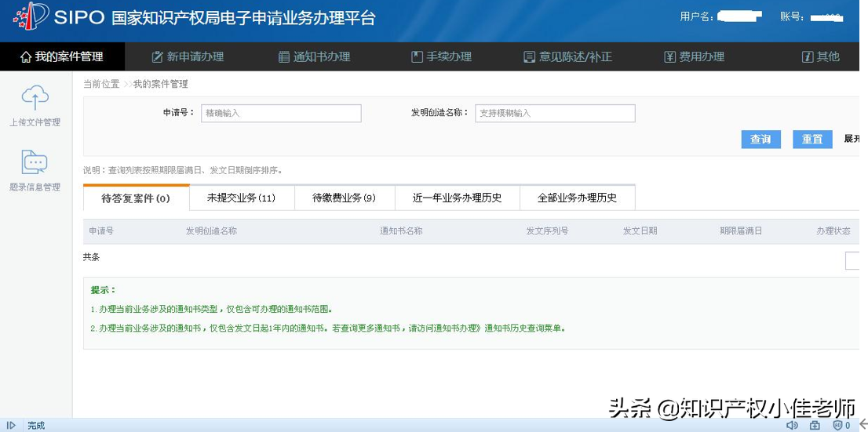Screen dimensions: 868x432
Task: Click the >>我的案件管理 breadcrumb
Action: coord(155,84)
